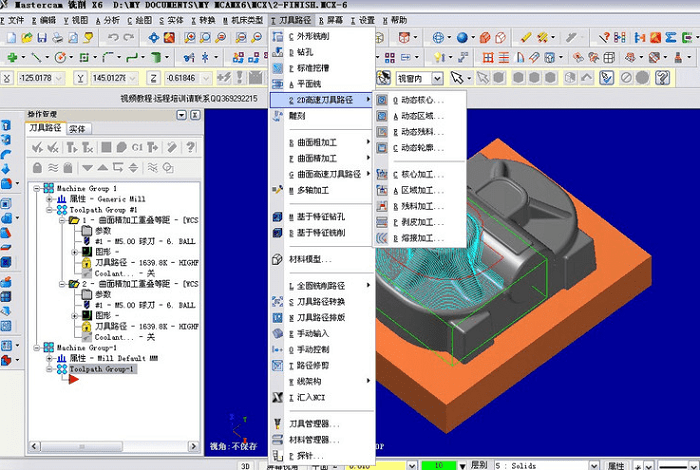Click the green plus create point icon
700x470 pixels.
(12, 57)
